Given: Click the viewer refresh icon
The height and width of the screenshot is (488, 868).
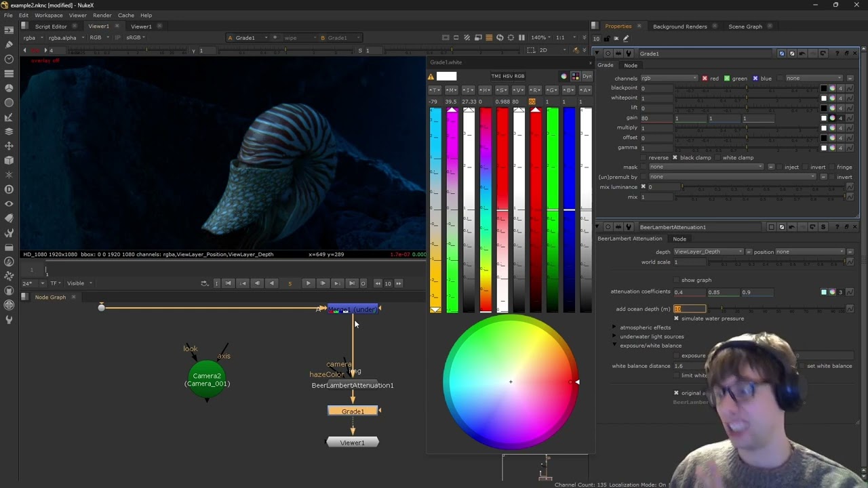Looking at the screenshot, I should coord(500,37).
